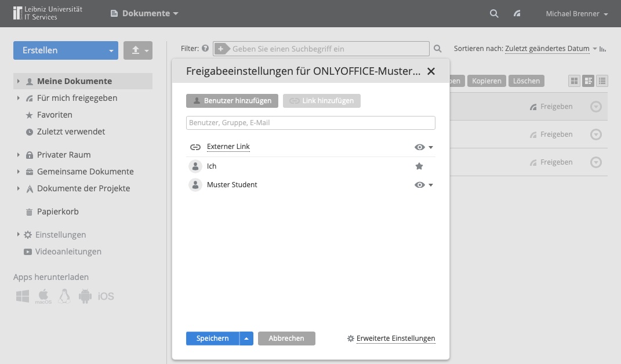Expand the Einstellungen tree node
The image size is (621, 364).
[x=18, y=235]
